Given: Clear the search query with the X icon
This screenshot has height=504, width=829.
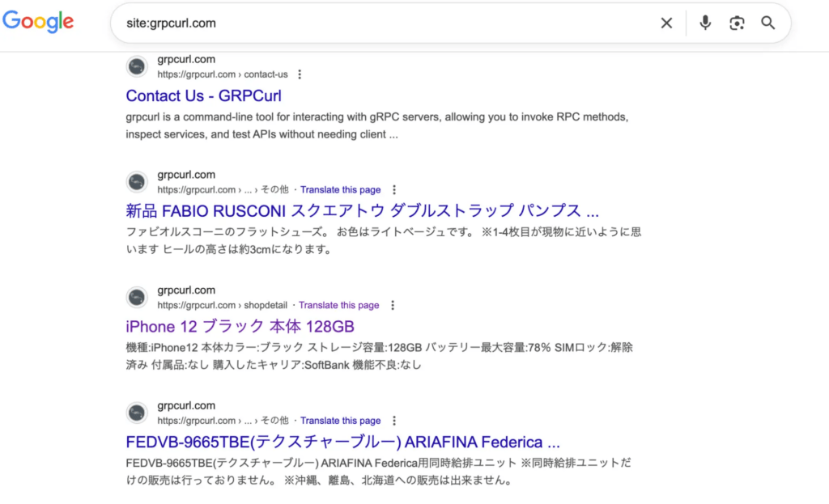Looking at the screenshot, I should tap(666, 23).
